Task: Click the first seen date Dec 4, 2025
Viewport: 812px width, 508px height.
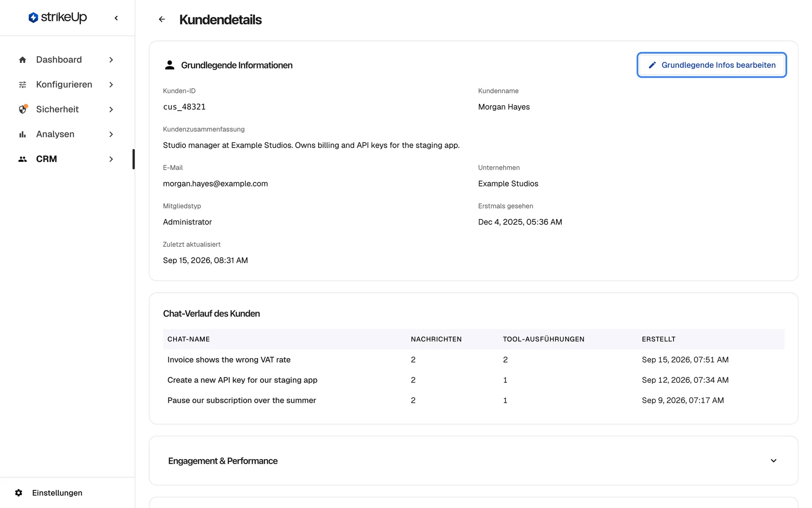Action: tap(520, 222)
